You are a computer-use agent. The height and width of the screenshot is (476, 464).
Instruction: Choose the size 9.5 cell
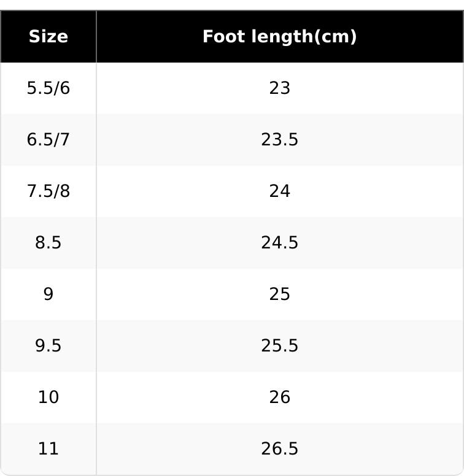click(x=48, y=346)
